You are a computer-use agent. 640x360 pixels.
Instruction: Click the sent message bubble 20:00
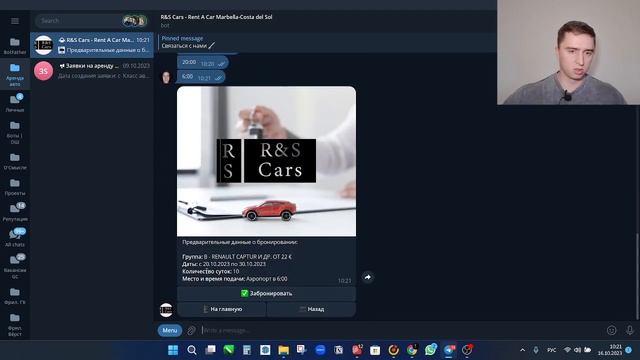pyautogui.click(x=203, y=62)
